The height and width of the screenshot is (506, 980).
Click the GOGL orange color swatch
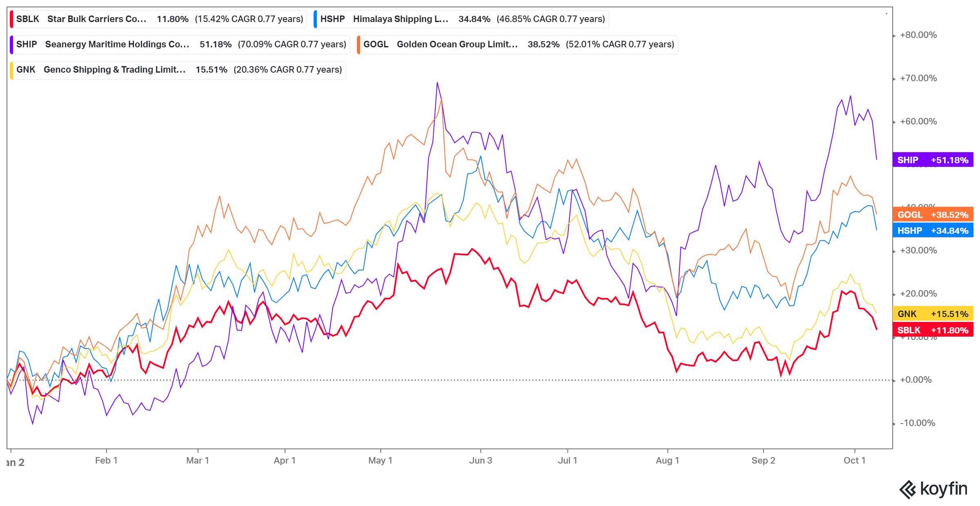coord(359,44)
